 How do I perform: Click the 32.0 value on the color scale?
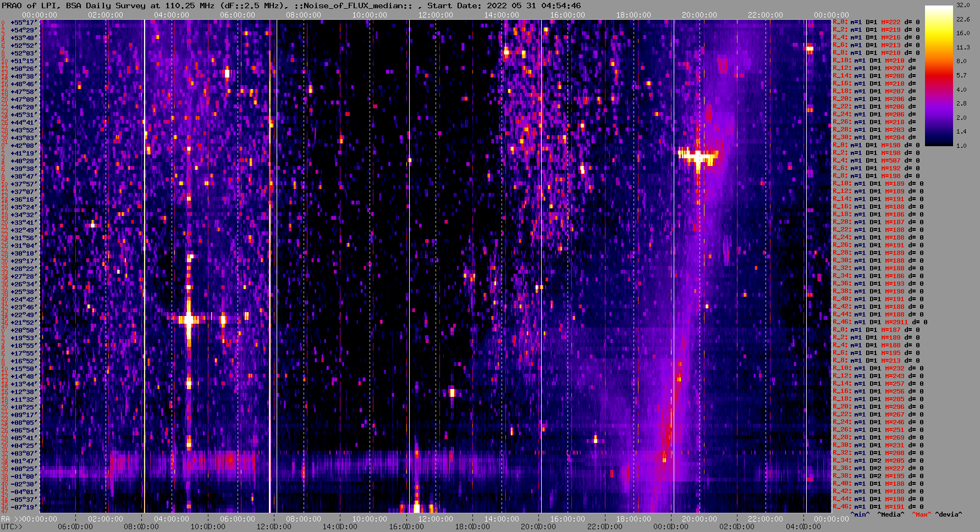tap(963, 5)
